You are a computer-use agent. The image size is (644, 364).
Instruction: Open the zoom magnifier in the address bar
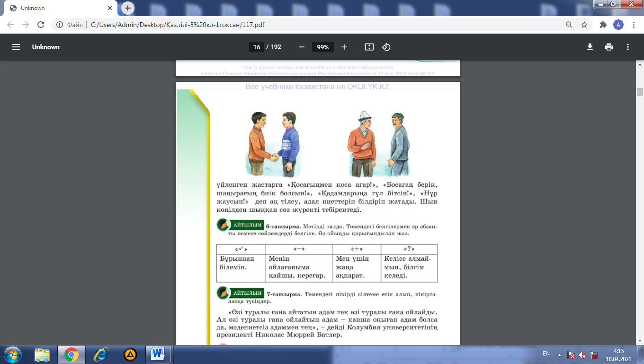(x=569, y=25)
